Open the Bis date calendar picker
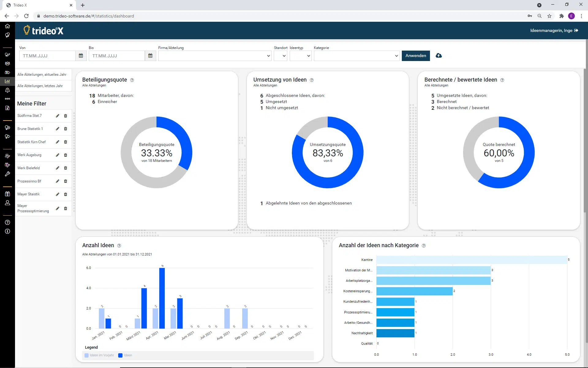Screen dimensions: 588x368 150,56
